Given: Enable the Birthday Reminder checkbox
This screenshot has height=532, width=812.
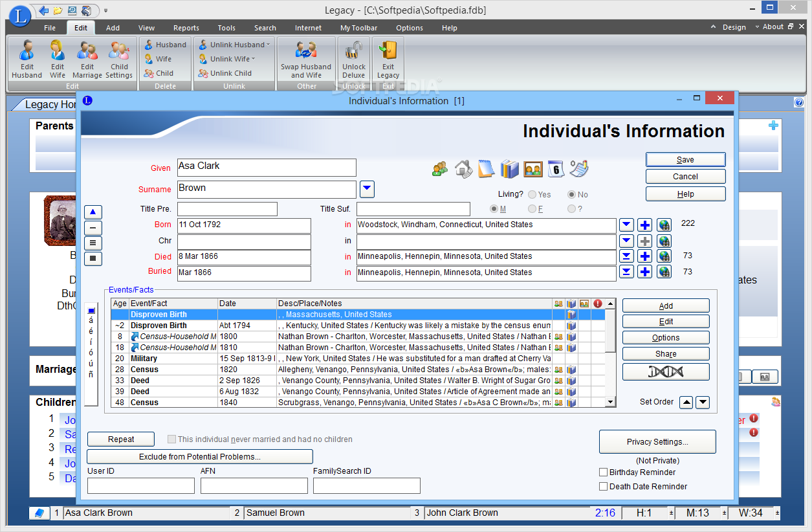Looking at the screenshot, I should pos(604,472).
